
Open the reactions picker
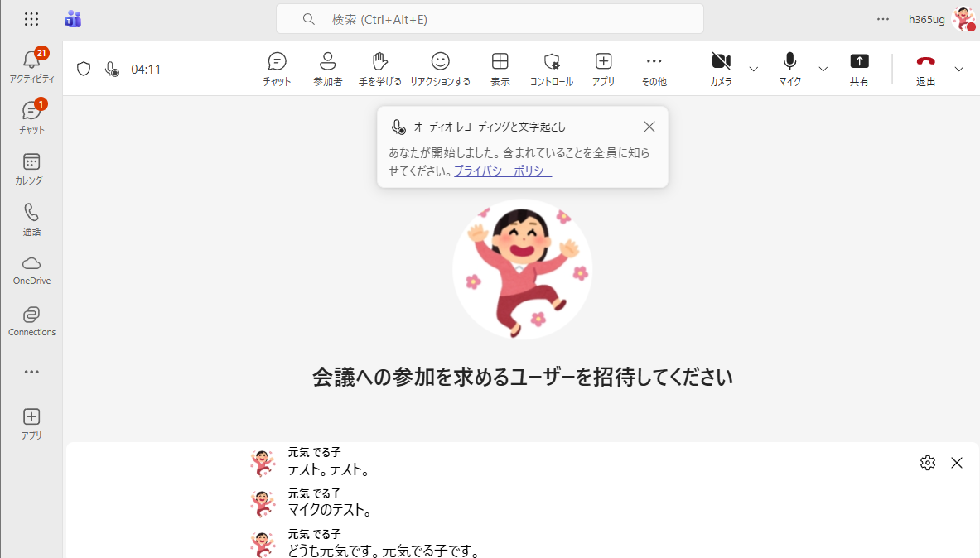440,69
